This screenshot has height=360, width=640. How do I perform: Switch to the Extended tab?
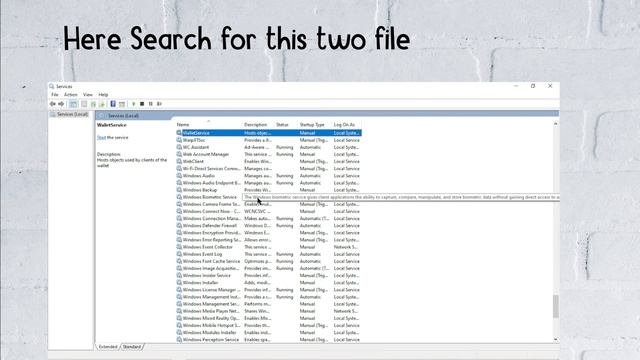[x=108, y=347]
